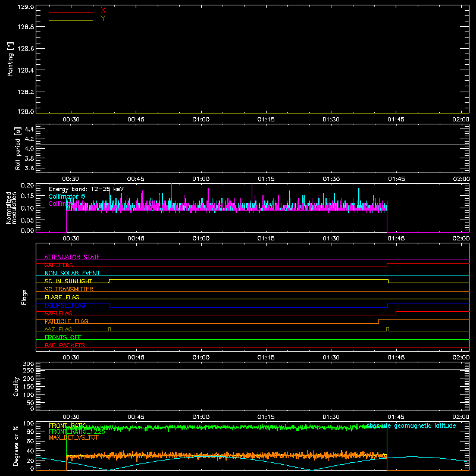
Task: Click the 128.6 tick label on Pointing axis
Action: 26,49
